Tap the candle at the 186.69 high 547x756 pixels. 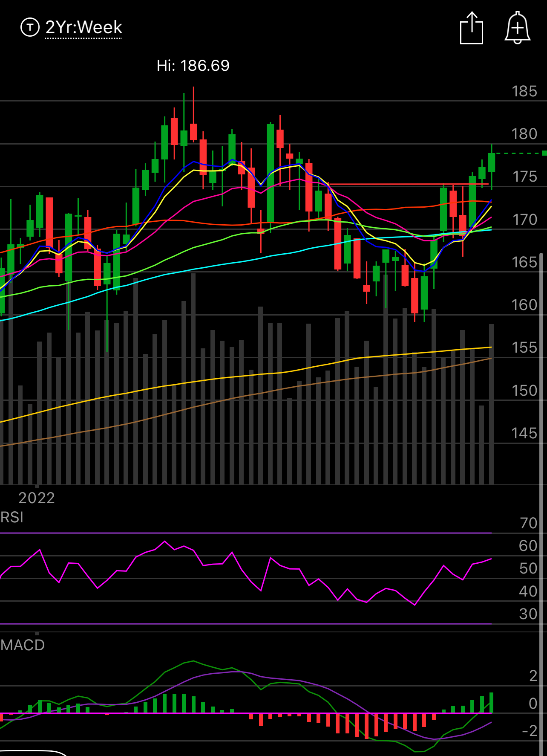click(193, 114)
